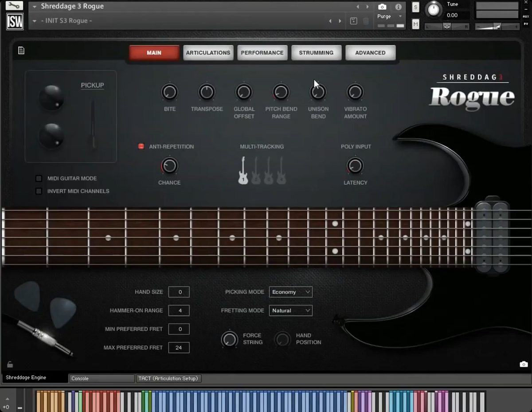This screenshot has height=412, width=532.
Task: Expand the INIT S3 Rogue preset menu
Action: [35, 21]
